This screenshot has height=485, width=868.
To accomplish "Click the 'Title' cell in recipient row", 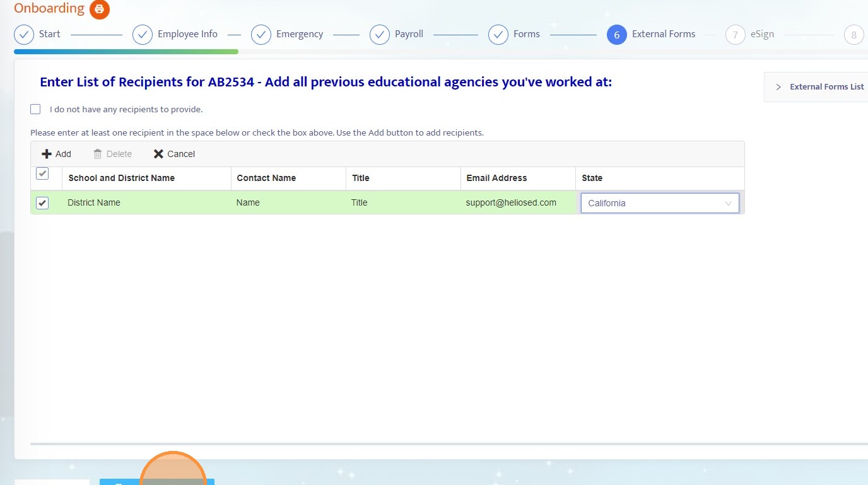I will point(403,202).
